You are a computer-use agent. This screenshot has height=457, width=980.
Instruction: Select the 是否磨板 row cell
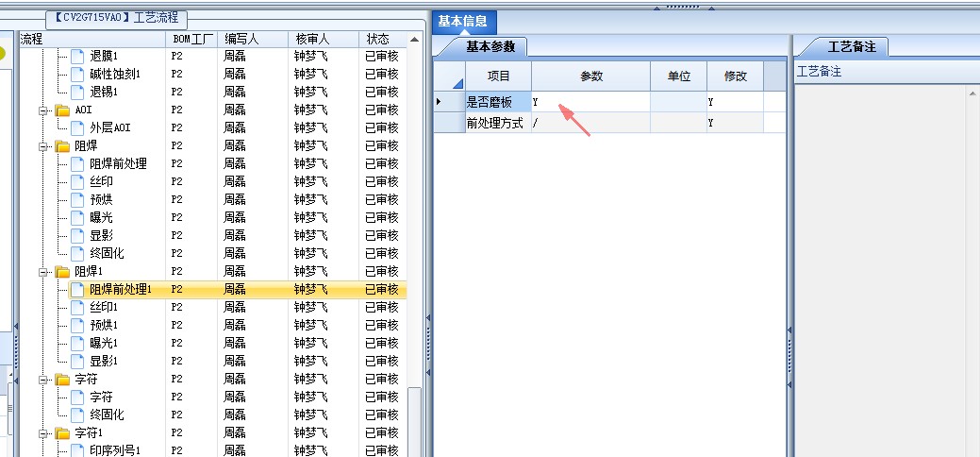click(x=499, y=102)
